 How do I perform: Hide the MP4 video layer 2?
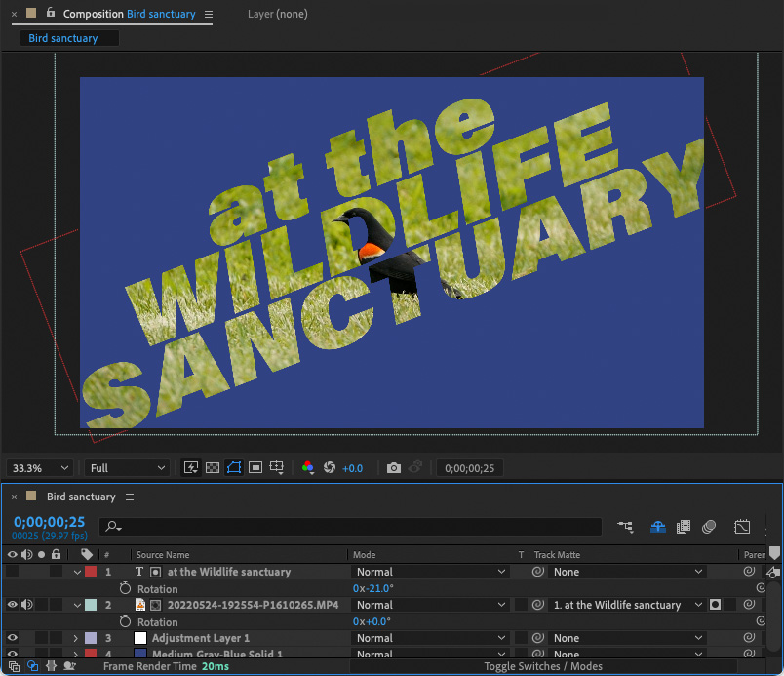click(12, 605)
